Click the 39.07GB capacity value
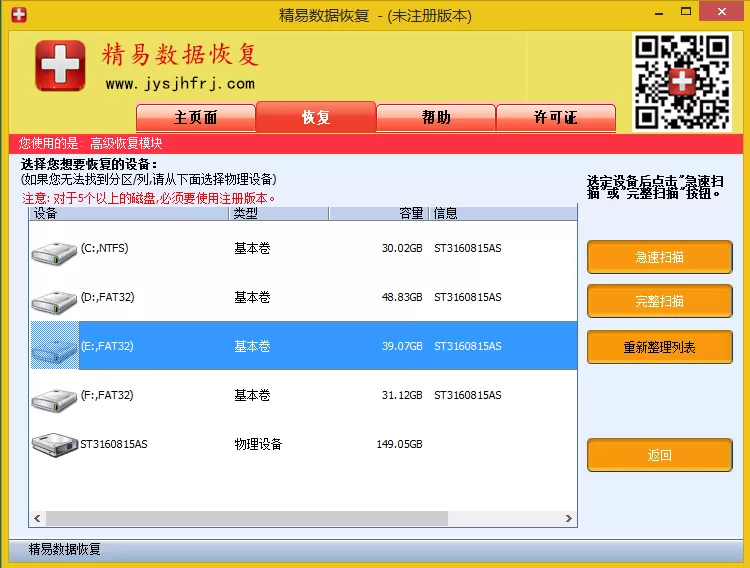Screen dimensions: 750x568 click(402, 346)
